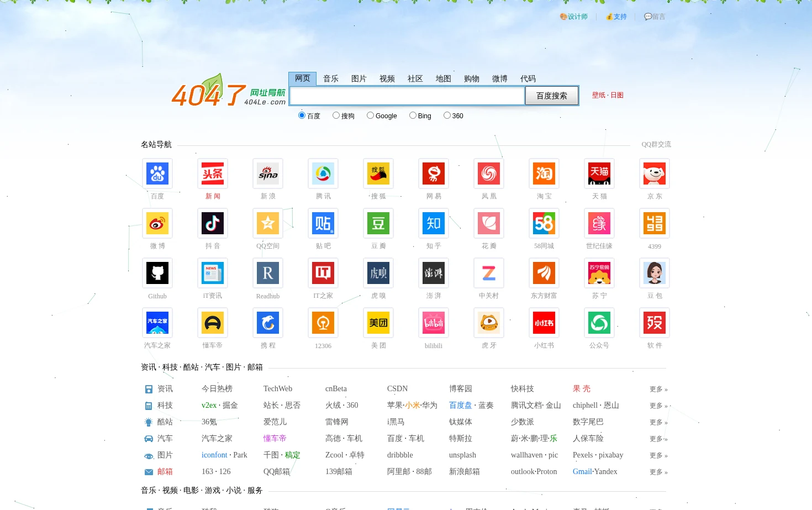This screenshot has width=812, height=510.
Task: Open the 支持 link at top
Action: coord(616,17)
